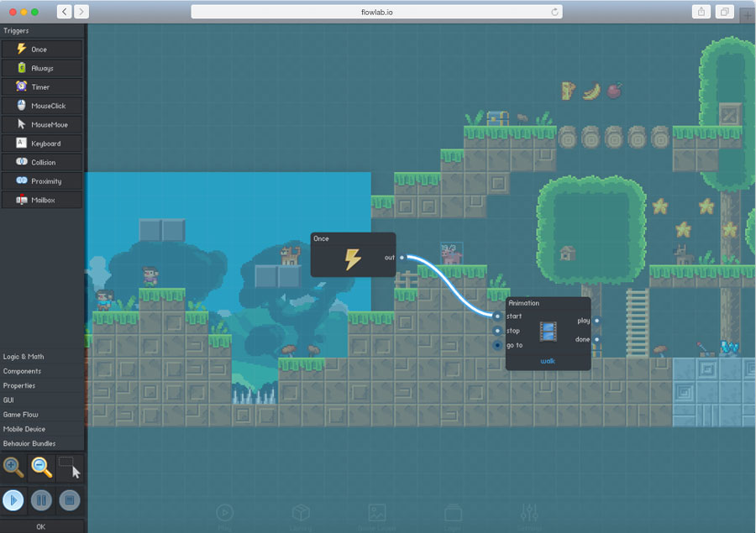The height and width of the screenshot is (533, 756).
Task: Click the Animation node's start input port
Action: tap(497, 316)
